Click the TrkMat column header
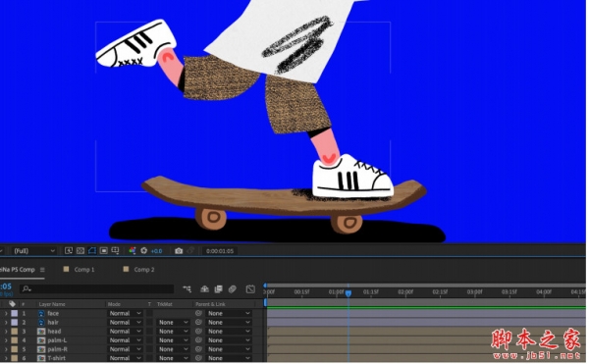Image resolution: width=589 pixels, height=364 pixels. (165, 304)
